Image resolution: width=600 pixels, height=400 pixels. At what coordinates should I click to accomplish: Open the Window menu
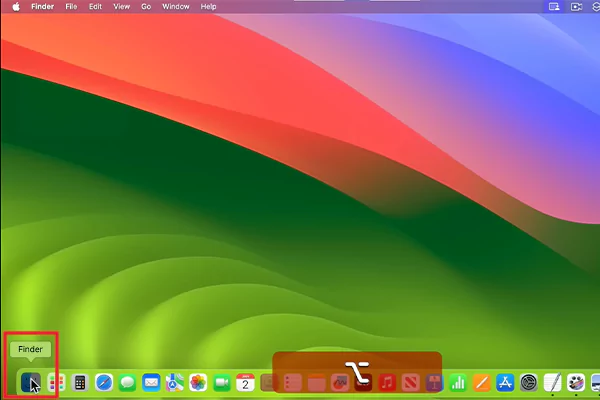176,7
